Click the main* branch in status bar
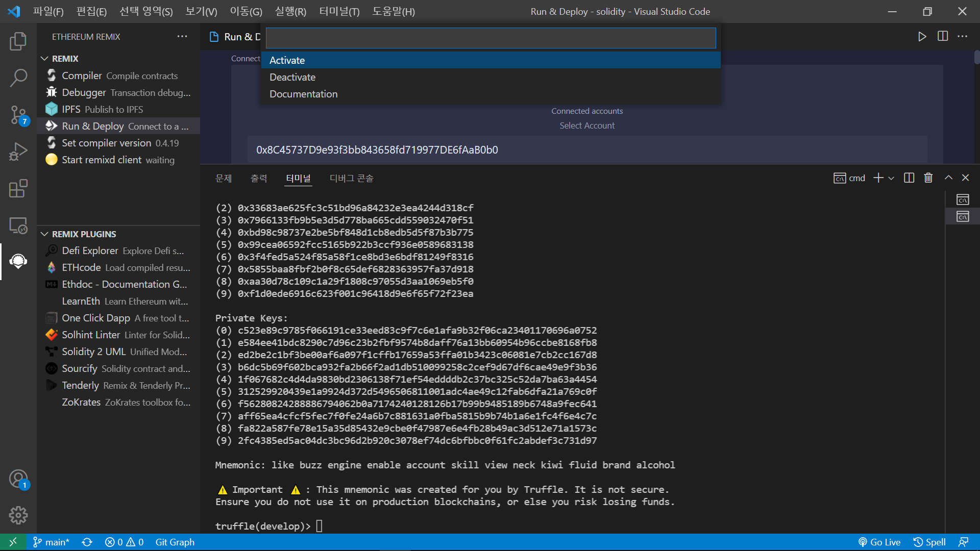Screen dimensions: 980x551 pyautogui.click(x=52, y=542)
